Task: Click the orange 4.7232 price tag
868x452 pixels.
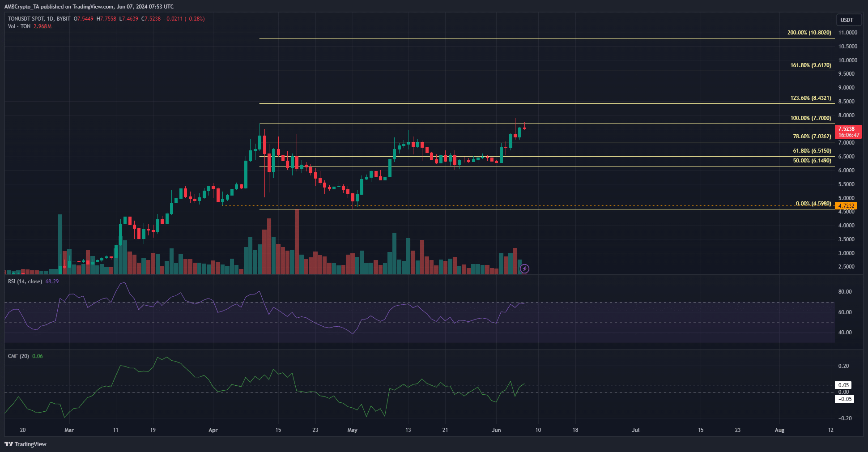Action: click(x=846, y=206)
